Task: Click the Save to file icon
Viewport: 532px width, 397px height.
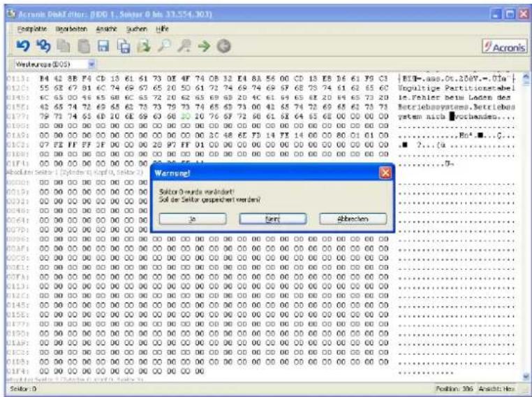Action: pos(124,47)
